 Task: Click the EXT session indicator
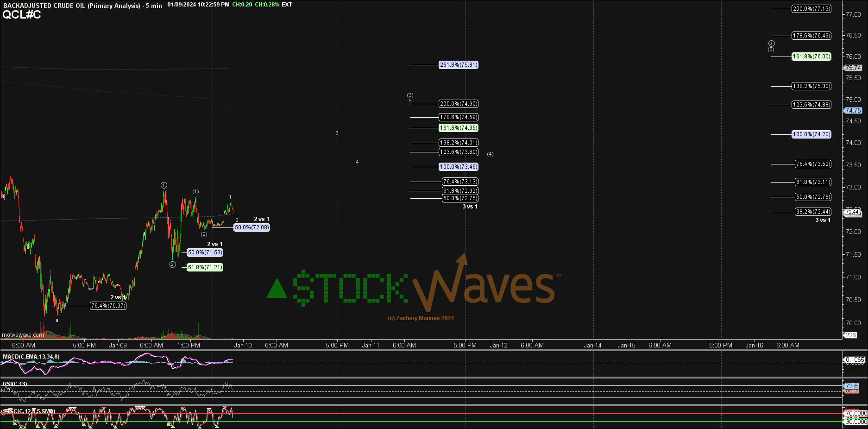tap(287, 5)
